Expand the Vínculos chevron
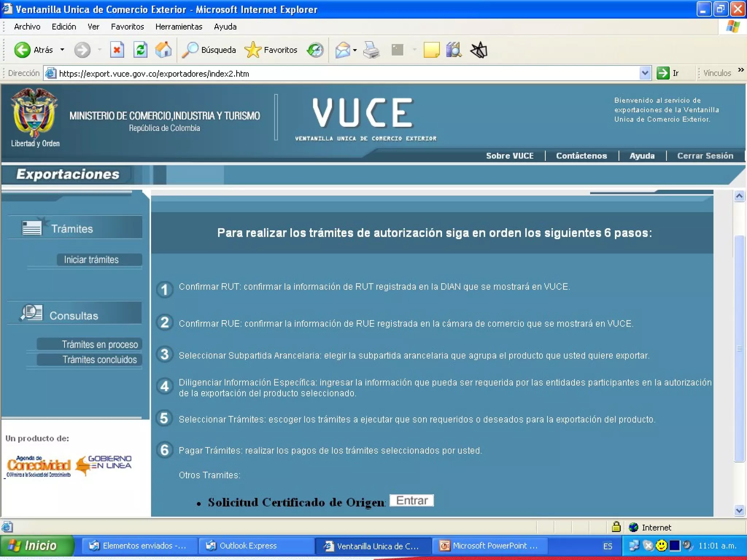The image size is (747, 560). pos(740,70)
